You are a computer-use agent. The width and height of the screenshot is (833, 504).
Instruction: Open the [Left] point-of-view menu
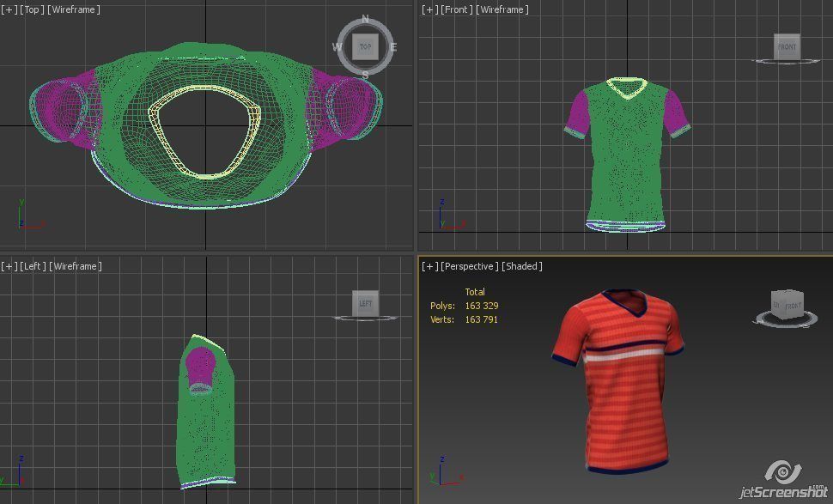pyautogui.click(x=33, y=266)
